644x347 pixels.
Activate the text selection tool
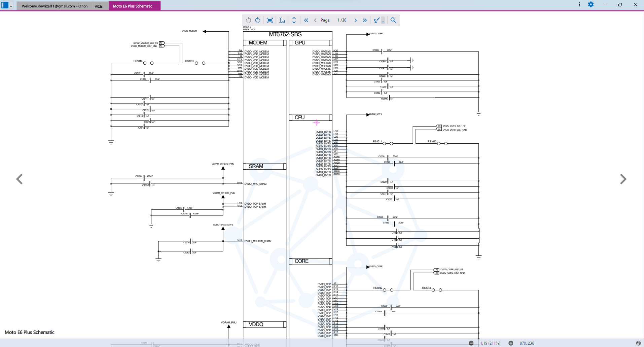[x=282, y=20]
